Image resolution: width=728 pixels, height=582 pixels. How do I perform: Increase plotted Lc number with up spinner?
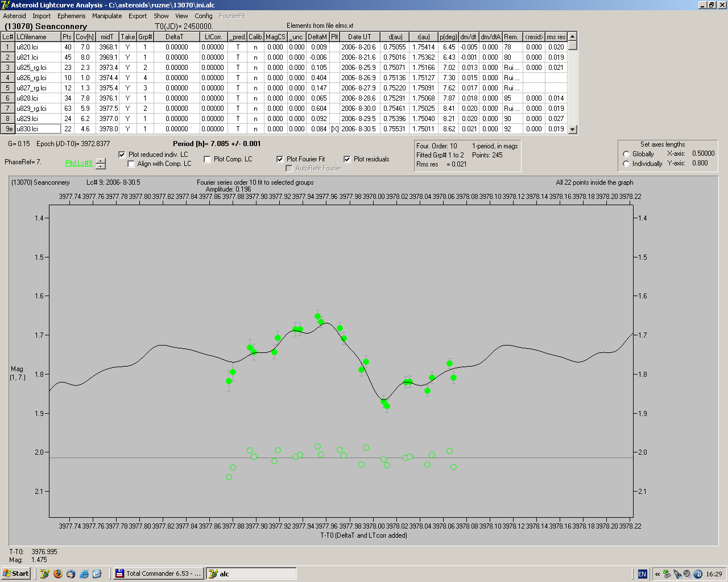pyautogui.click(x=101, y=161)
